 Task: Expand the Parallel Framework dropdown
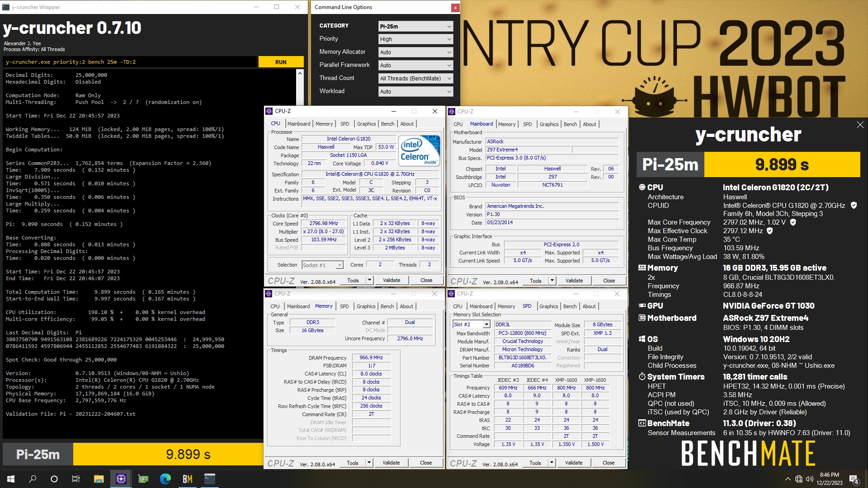(415, 65)
